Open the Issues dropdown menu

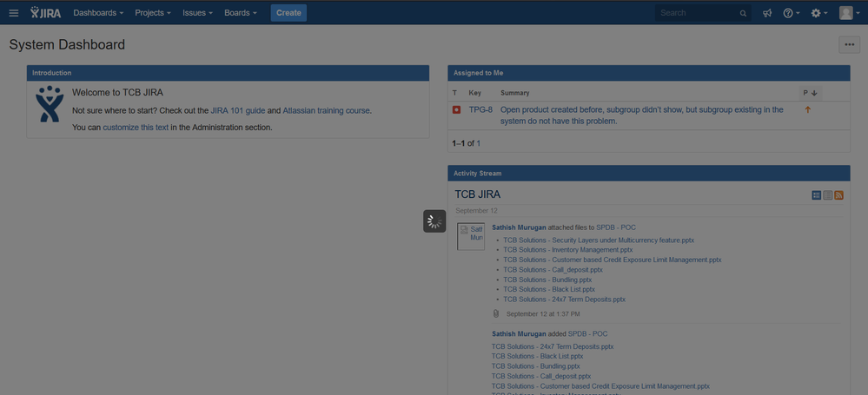(197, 13)
